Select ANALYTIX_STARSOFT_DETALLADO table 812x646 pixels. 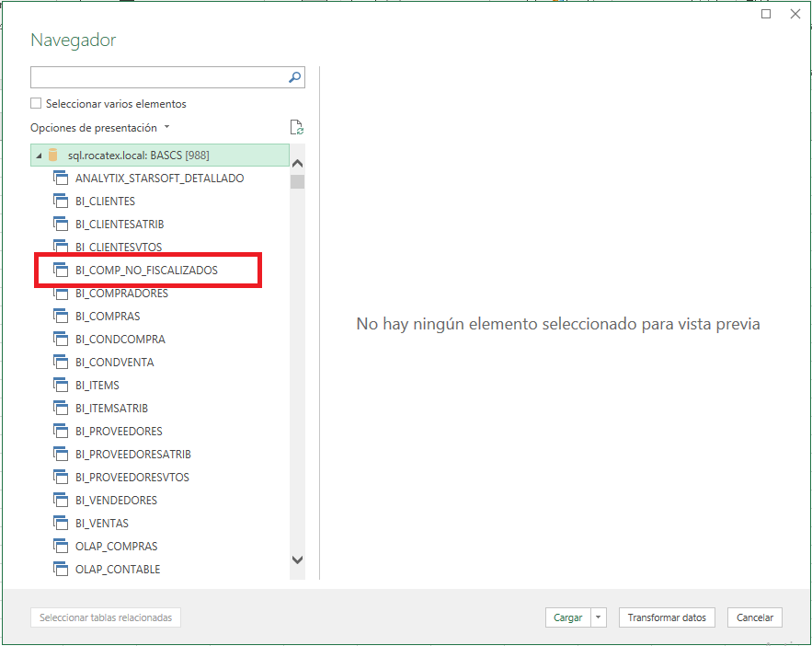click(159, 178)
